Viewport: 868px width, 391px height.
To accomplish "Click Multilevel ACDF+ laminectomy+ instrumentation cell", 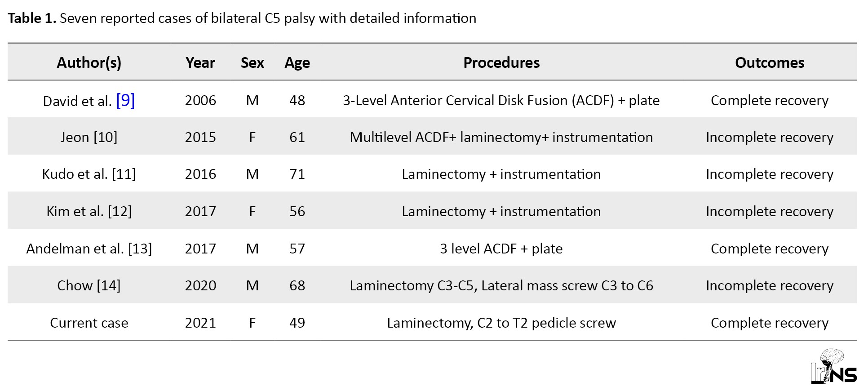I will [x=501, y=137].
